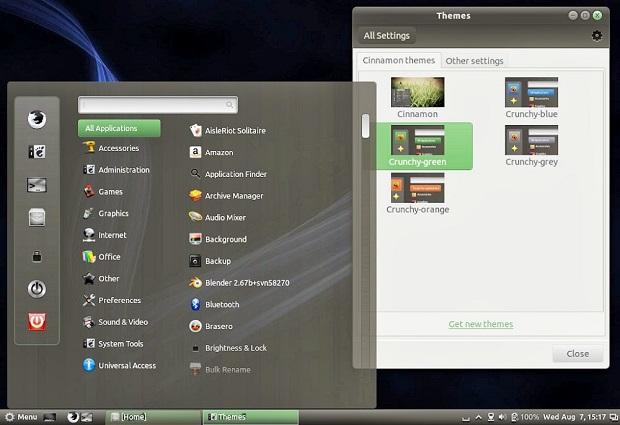Open the terminal from the favorites sidebar

coord(37,185)
